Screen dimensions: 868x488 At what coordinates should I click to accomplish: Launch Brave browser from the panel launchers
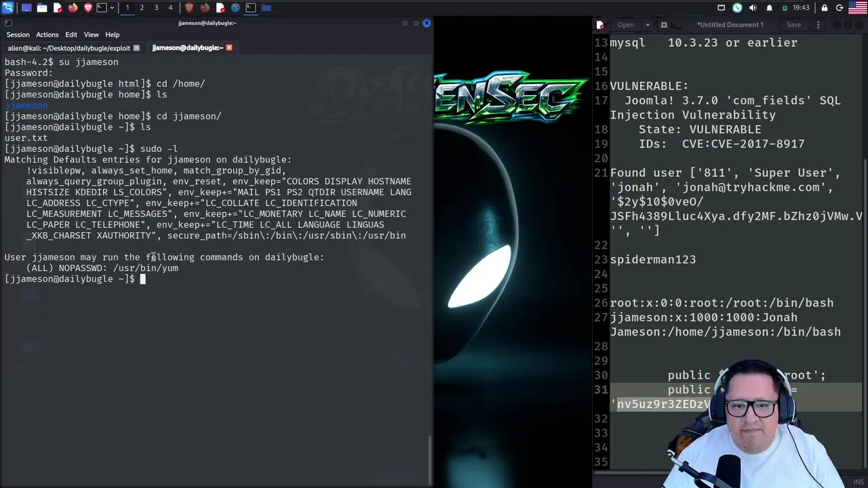tap(89, 7)
